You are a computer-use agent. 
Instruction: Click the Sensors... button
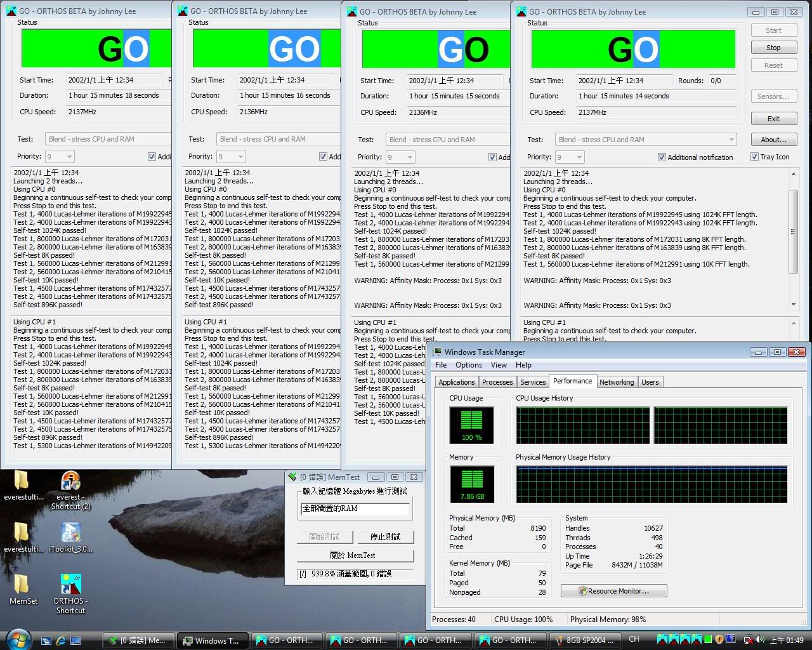[x=773, y=96]
